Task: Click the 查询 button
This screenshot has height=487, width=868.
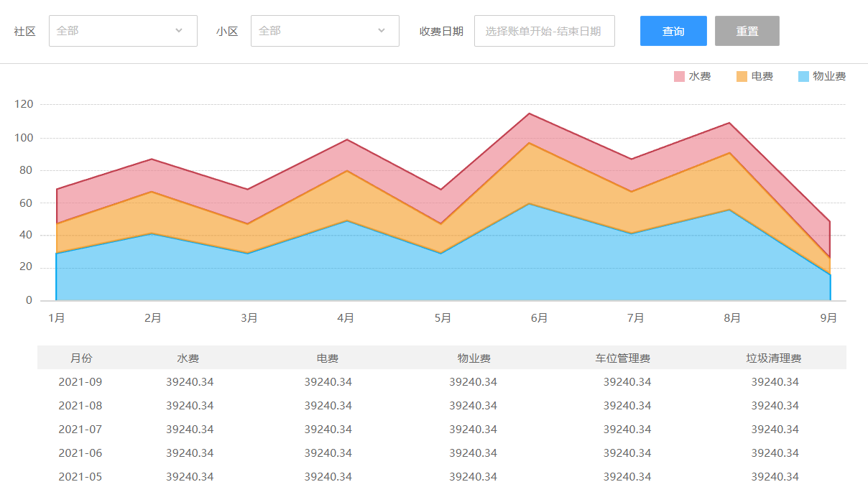Action: coord(673,31)
